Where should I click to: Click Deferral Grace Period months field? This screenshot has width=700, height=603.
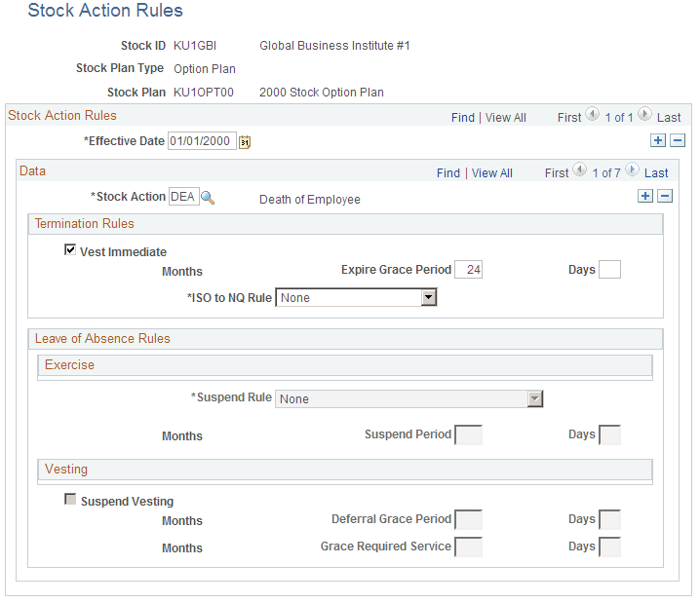(468, 519)
